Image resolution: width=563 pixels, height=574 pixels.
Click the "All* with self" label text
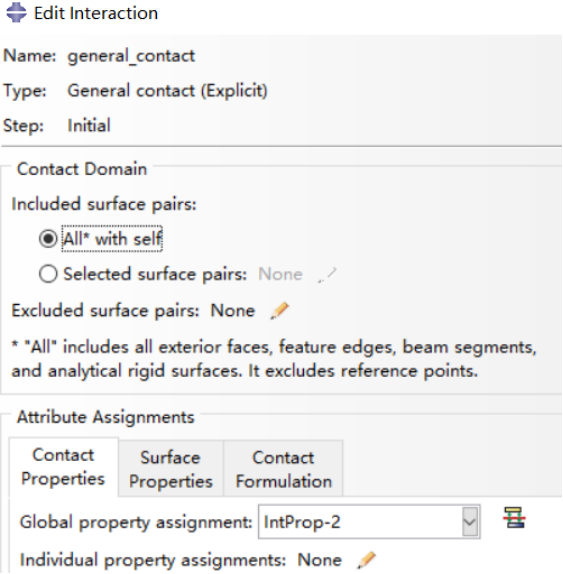(x=112, y=239)
